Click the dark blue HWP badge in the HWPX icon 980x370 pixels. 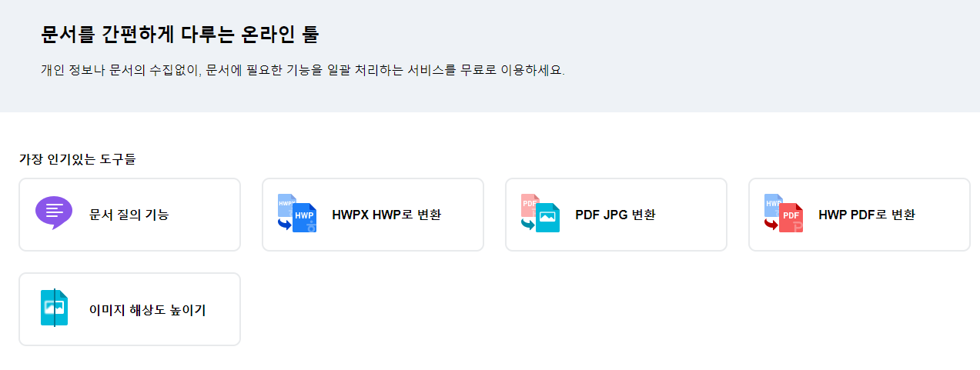pos(305,218)
